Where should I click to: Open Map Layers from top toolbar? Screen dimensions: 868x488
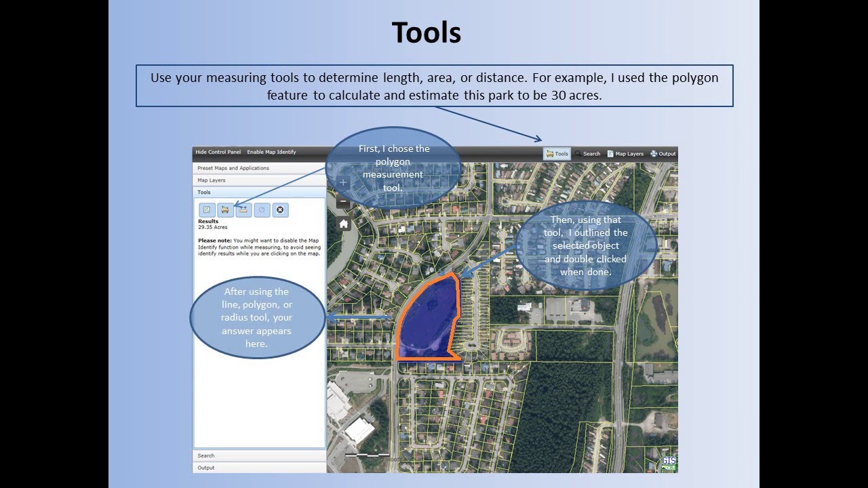pos(625,154)
